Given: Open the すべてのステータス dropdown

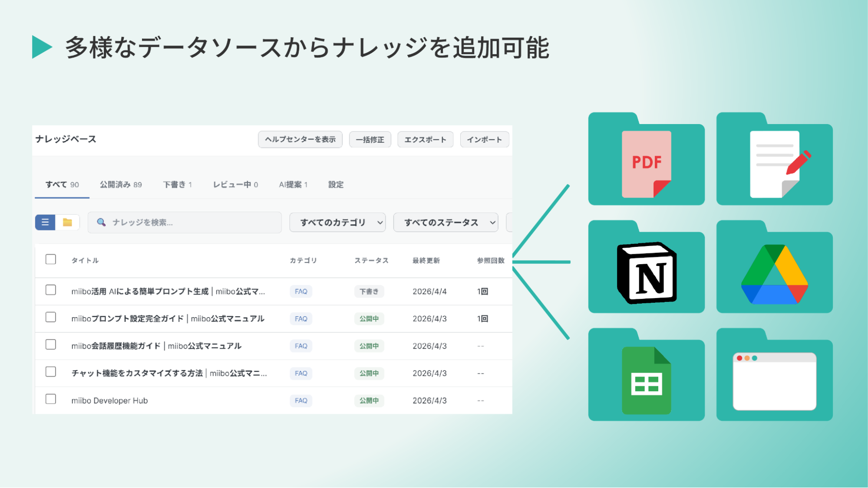Looking at the screenshot, I should coord(445,223).
